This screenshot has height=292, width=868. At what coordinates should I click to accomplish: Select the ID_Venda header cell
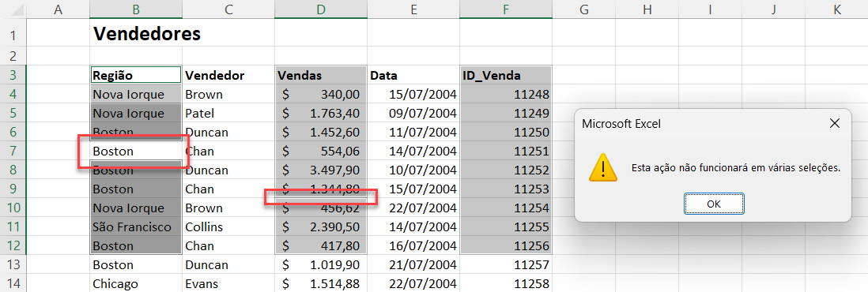(x=505, y=75)
